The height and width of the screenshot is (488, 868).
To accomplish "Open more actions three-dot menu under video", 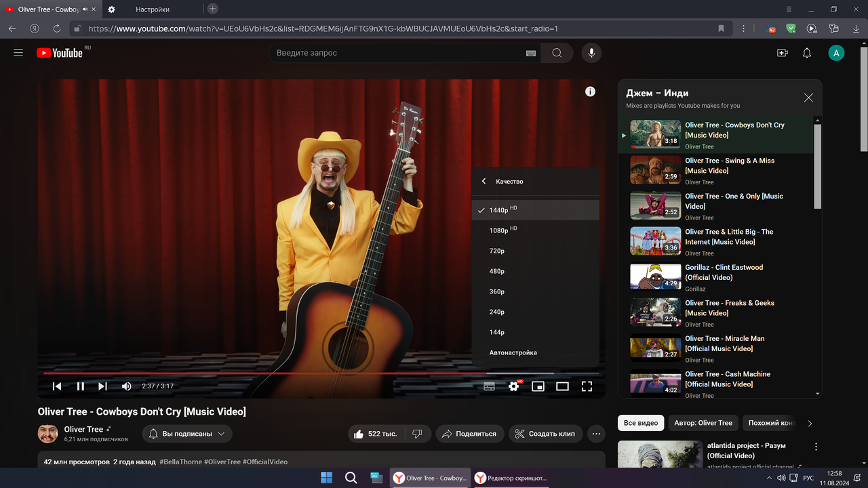I will (596, 434).
